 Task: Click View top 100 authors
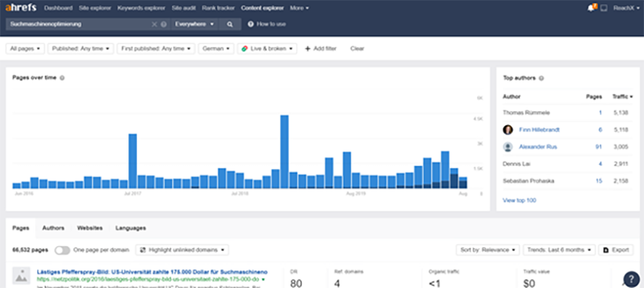pos(519,200)
